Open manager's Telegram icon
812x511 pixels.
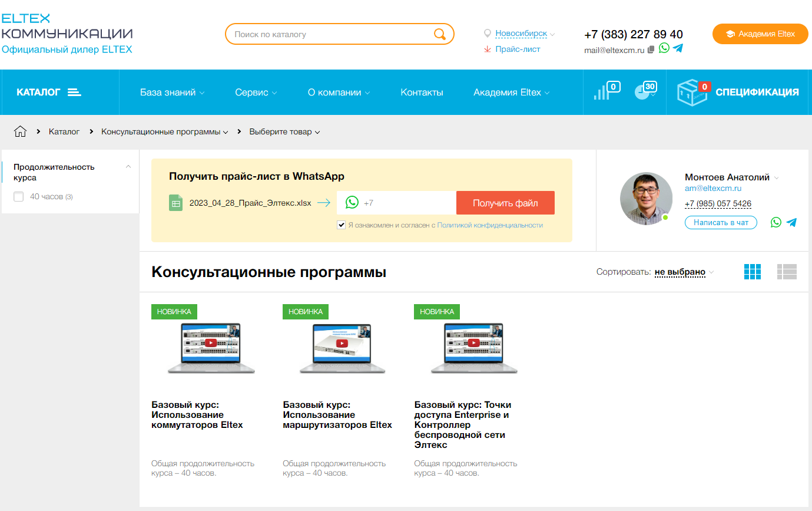791,222
